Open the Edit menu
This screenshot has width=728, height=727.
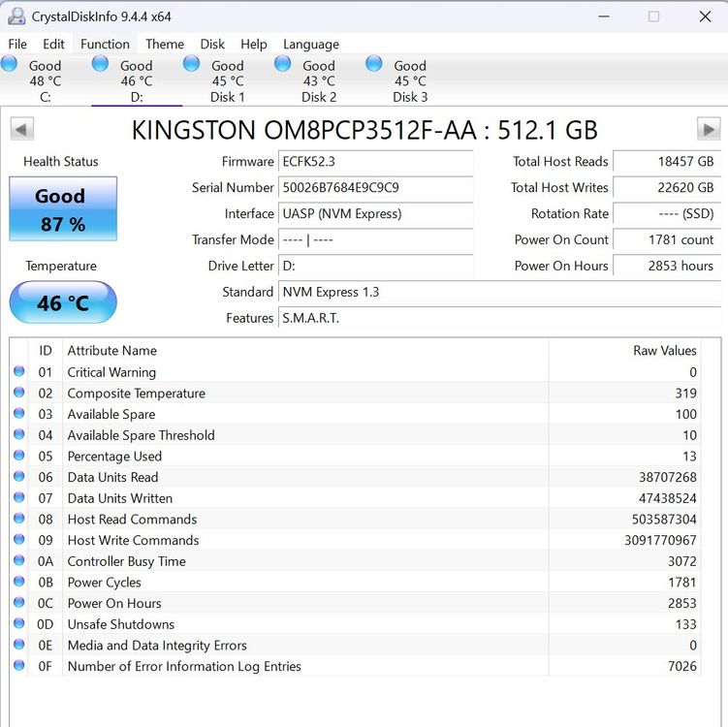pyautogui.click(x=53, y=44)
